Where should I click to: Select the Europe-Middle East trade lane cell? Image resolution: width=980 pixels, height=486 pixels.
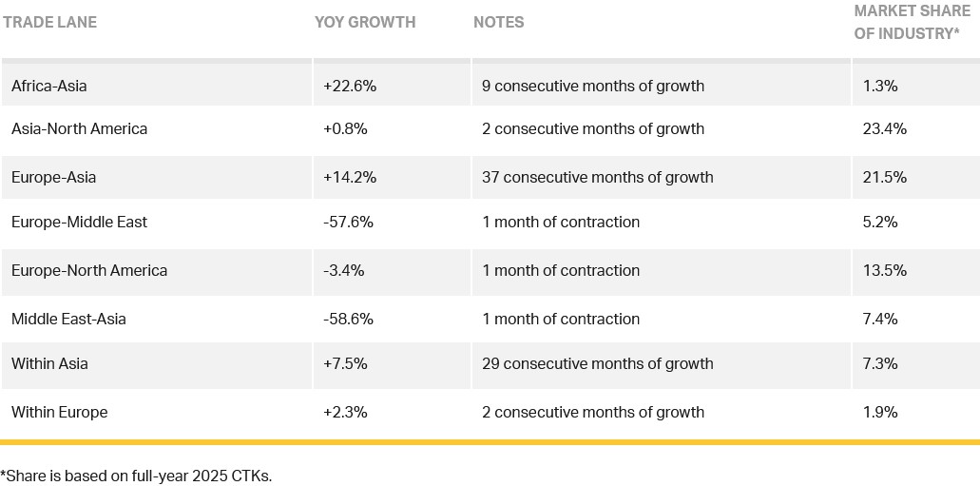[x=80, y=222]
